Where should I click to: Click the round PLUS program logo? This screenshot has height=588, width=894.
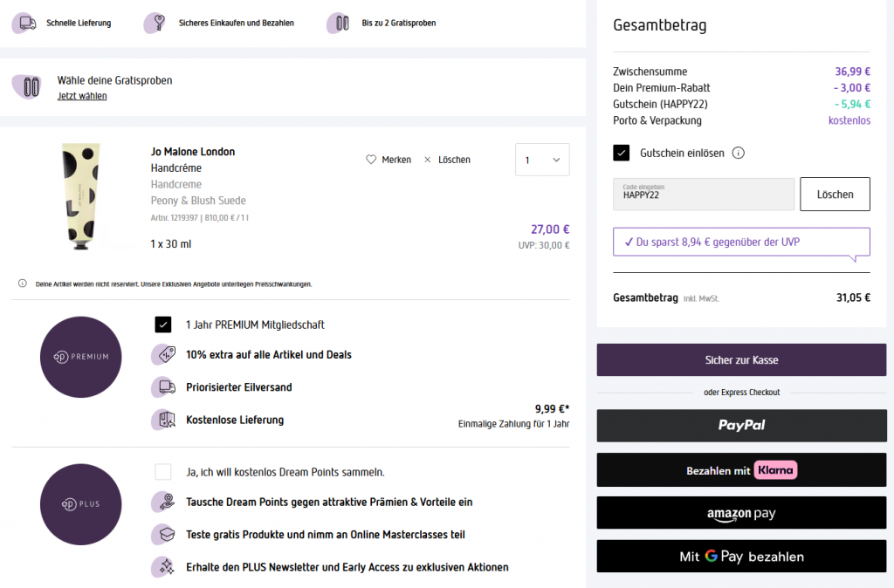tap(80, 504)
